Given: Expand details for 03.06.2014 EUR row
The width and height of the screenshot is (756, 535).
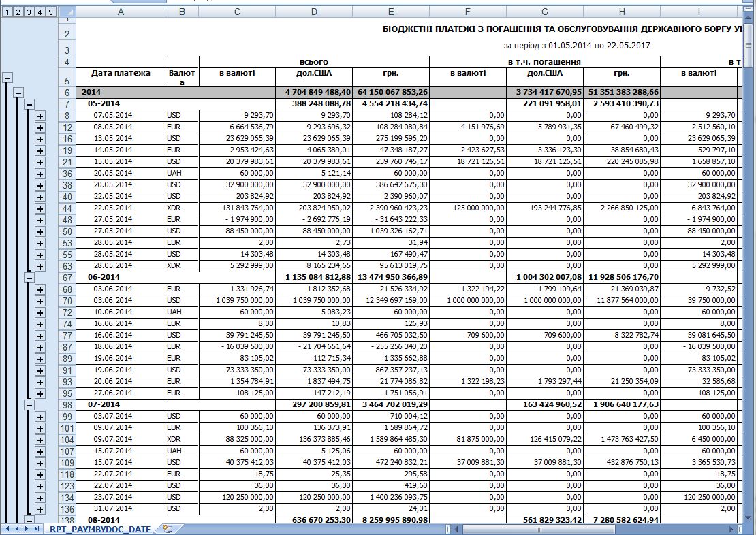Looking at the screenshot, I should click(x=40, y=289).
